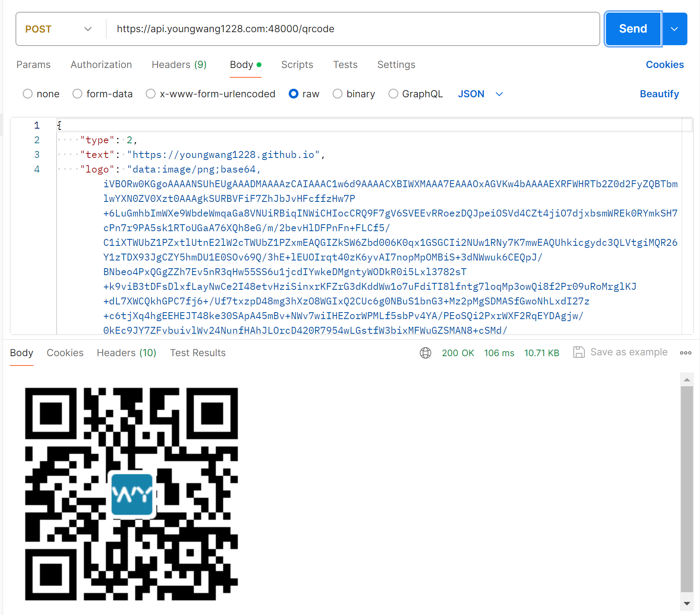
Task: Click the Cookies link at top right
Action: coord(665,65)
